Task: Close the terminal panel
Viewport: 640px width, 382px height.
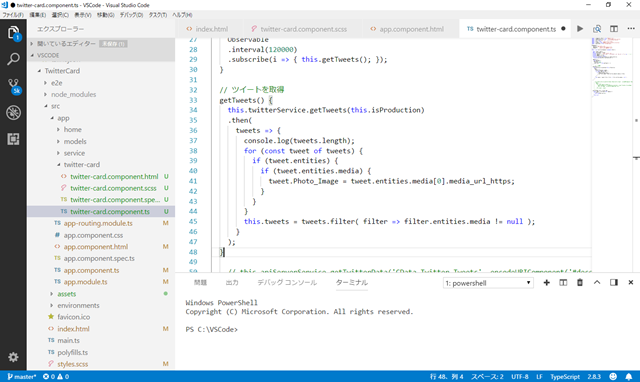Action: (x=631, y=282)
